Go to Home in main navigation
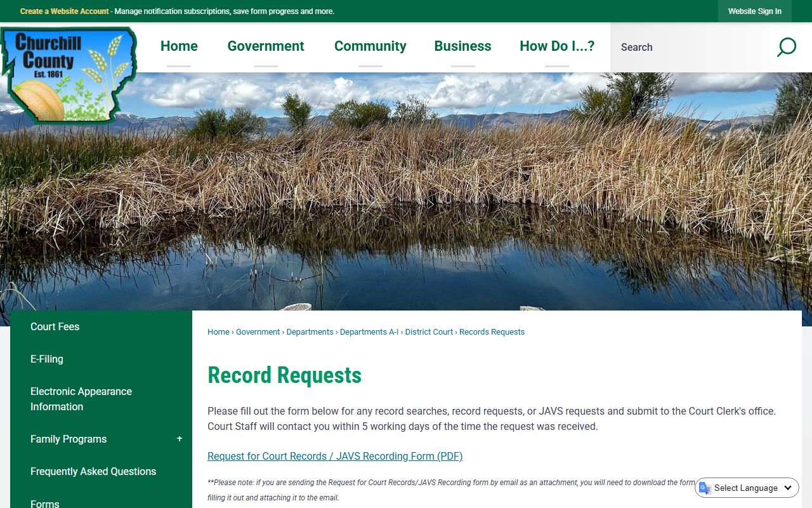This screenshot has height=508, width=812. 179,46
